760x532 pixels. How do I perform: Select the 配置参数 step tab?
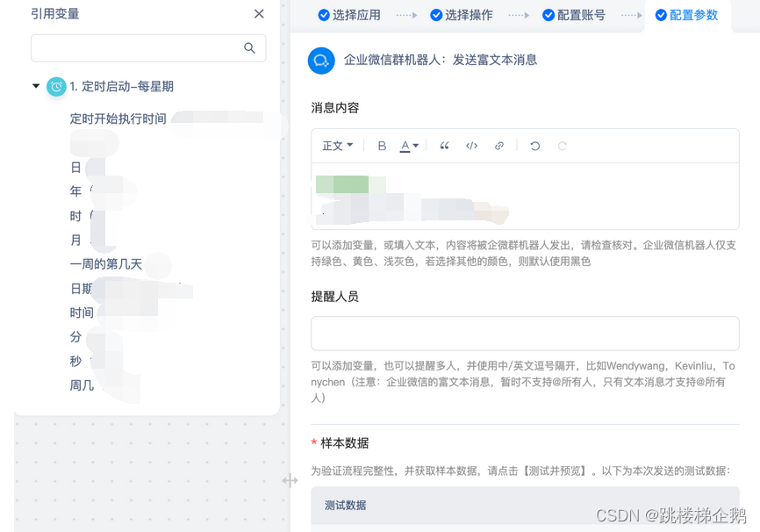coord(686,15)
